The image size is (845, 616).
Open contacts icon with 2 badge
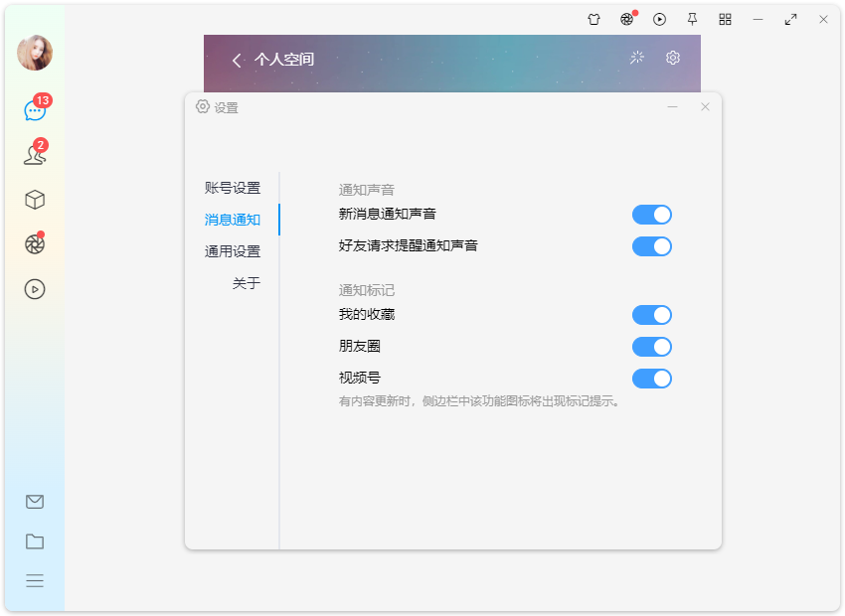click(x=35, y=155)
